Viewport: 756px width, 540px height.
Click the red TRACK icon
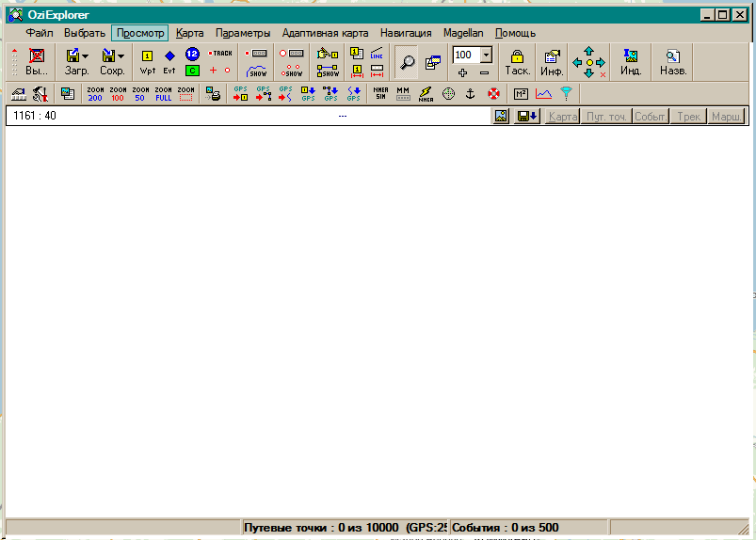pyautogui.click(x=220, y=54)
